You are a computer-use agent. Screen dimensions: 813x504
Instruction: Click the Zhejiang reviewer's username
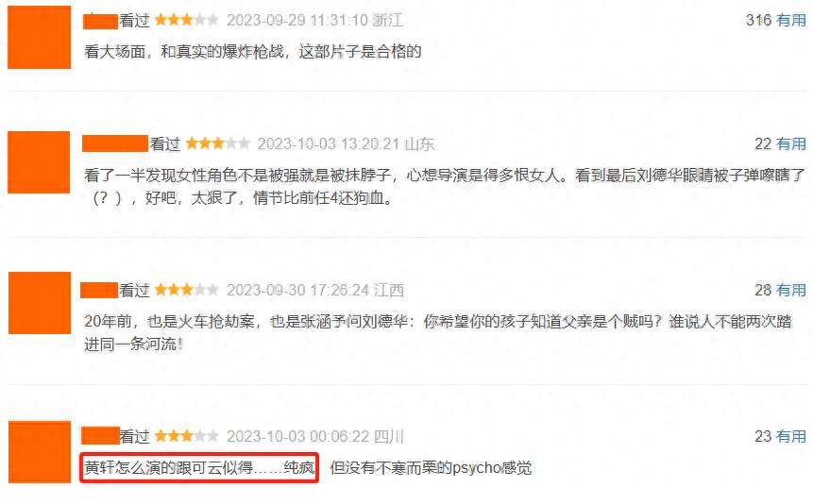(101, 21)
